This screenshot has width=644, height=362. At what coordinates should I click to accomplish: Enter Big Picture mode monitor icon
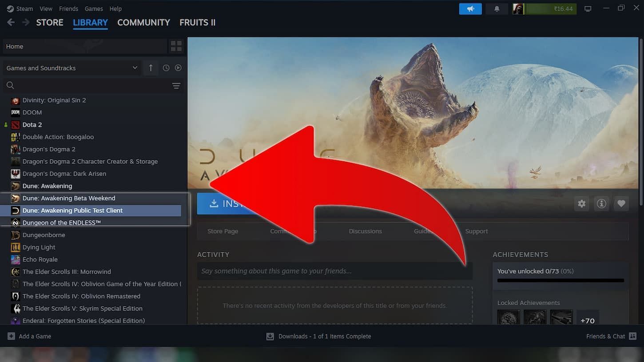(588, 9)
